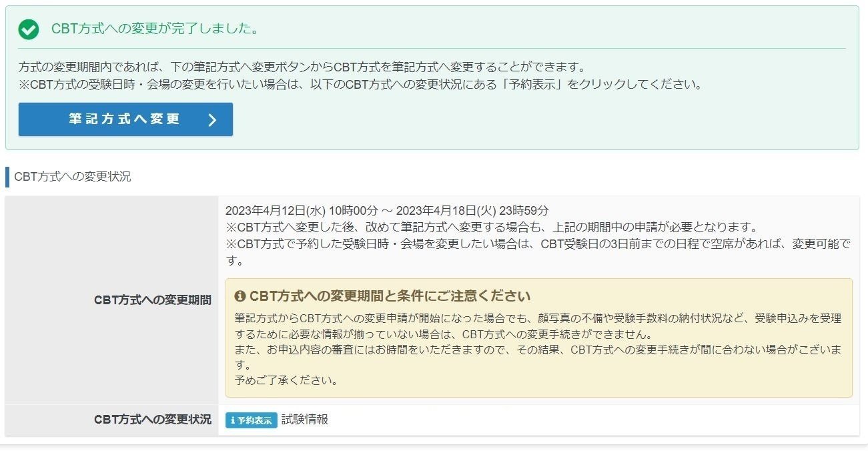Click the info icon beside the warning heading
Image resolution: width=868 pixels, height=451 pixels.
click(240, 296)
